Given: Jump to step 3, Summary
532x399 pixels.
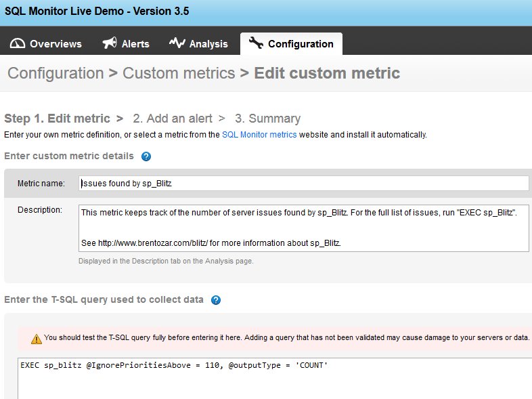Looking at the screenshot, I should click(x=268, y=119).
